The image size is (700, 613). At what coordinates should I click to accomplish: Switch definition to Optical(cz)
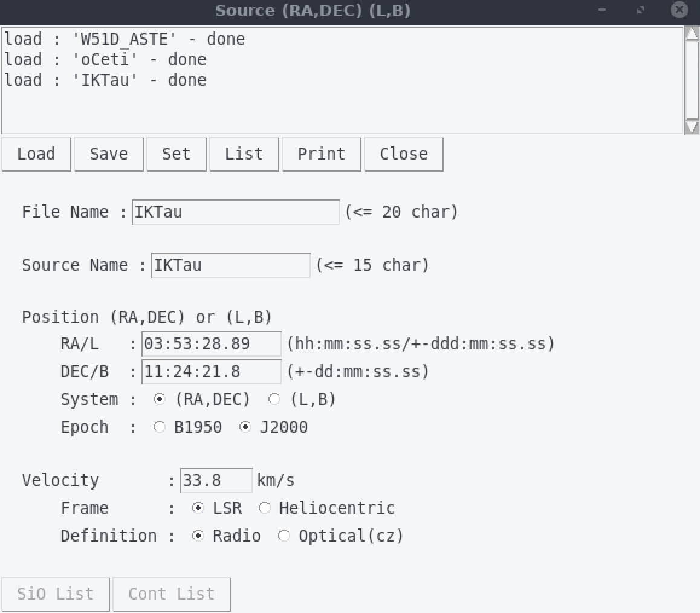[x=284, y=536]
